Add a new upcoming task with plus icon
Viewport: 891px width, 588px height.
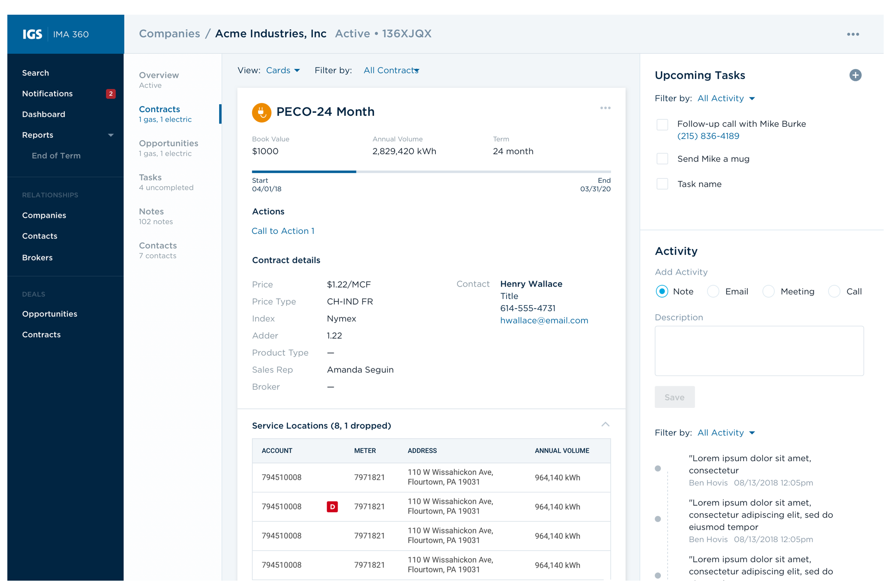[855, 75]
